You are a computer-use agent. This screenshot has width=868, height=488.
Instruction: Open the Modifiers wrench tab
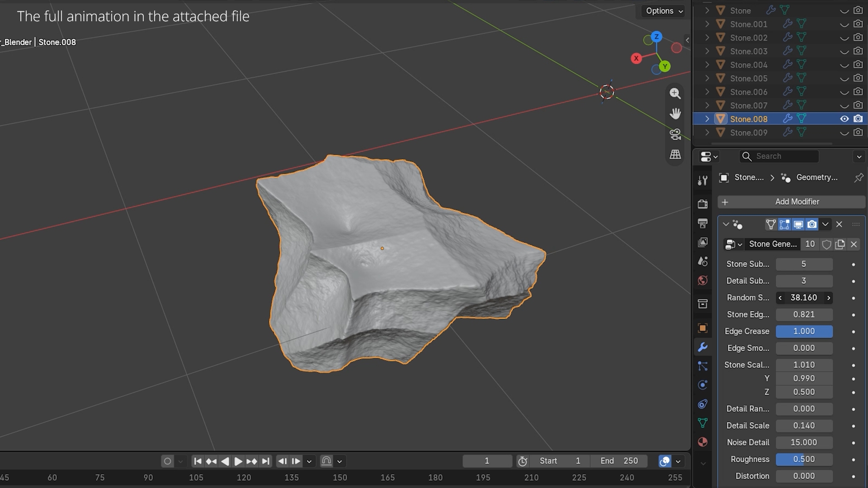click(x=703, y=347)
